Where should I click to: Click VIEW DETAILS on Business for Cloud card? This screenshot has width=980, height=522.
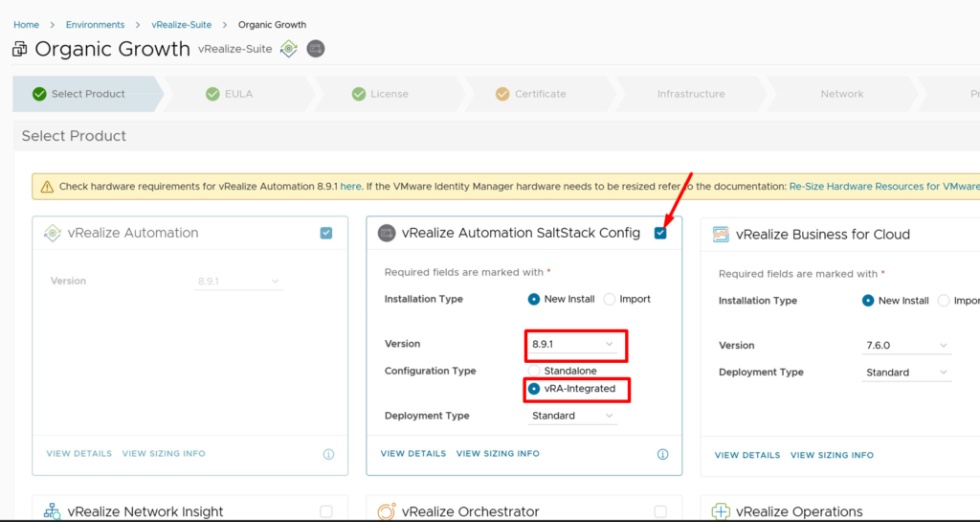click(x=747, y=455)
